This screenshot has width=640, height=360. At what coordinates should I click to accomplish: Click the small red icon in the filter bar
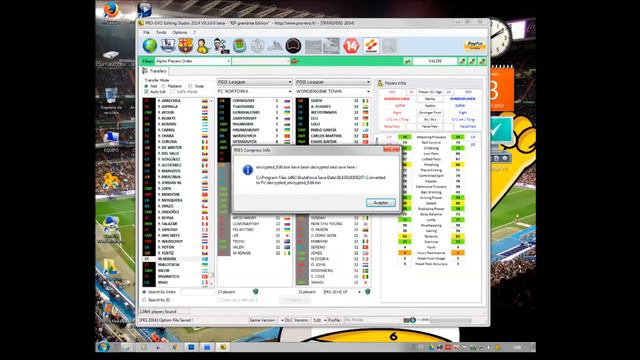[294, 61]
